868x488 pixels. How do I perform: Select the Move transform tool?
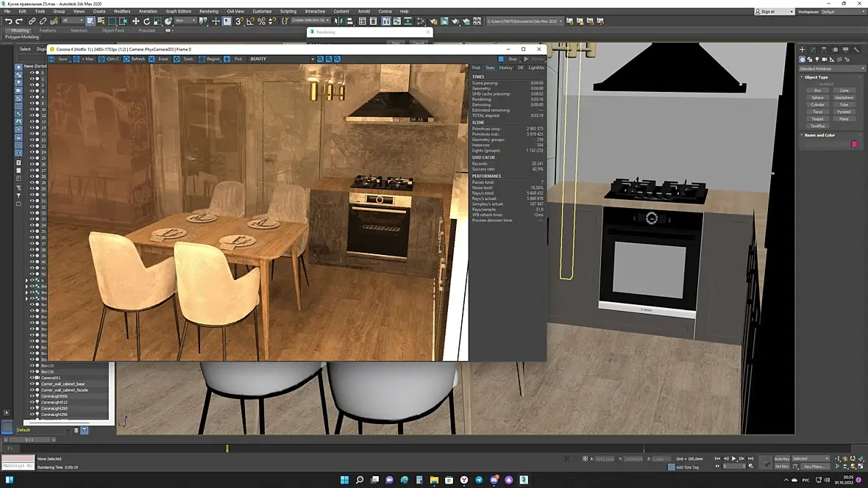(x=135, y=21)
